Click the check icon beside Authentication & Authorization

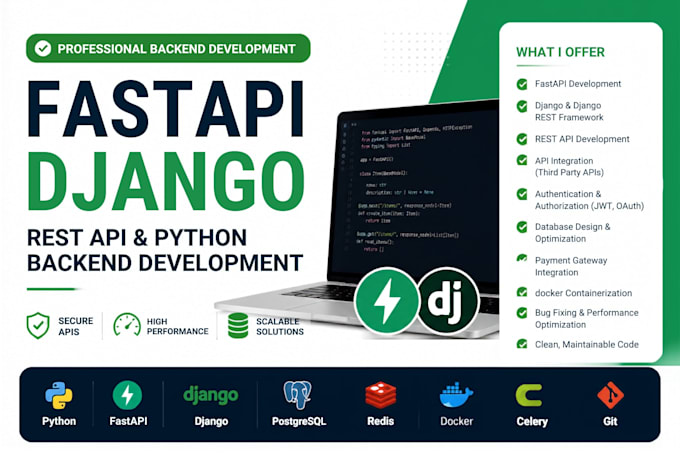point(522,194)
